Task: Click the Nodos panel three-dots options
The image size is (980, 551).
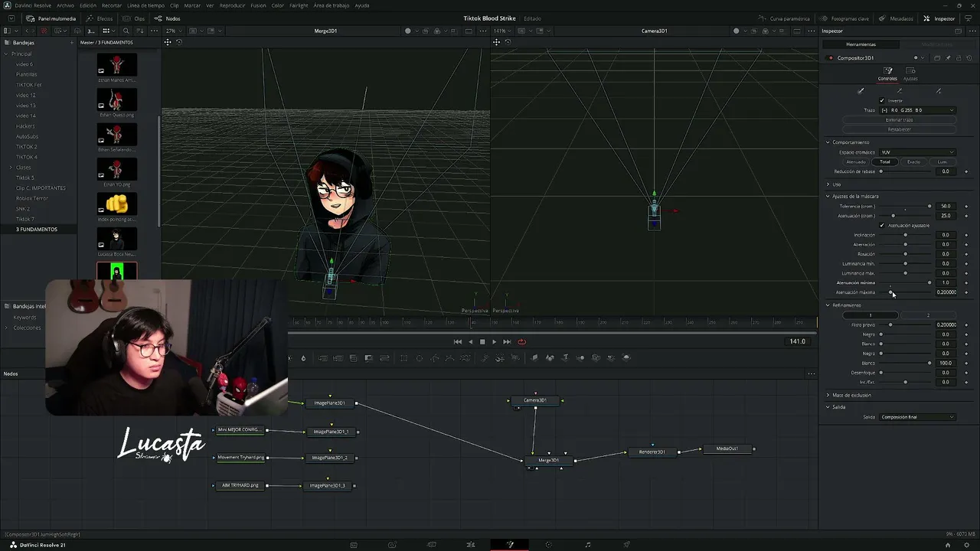Action: [812, 374]
